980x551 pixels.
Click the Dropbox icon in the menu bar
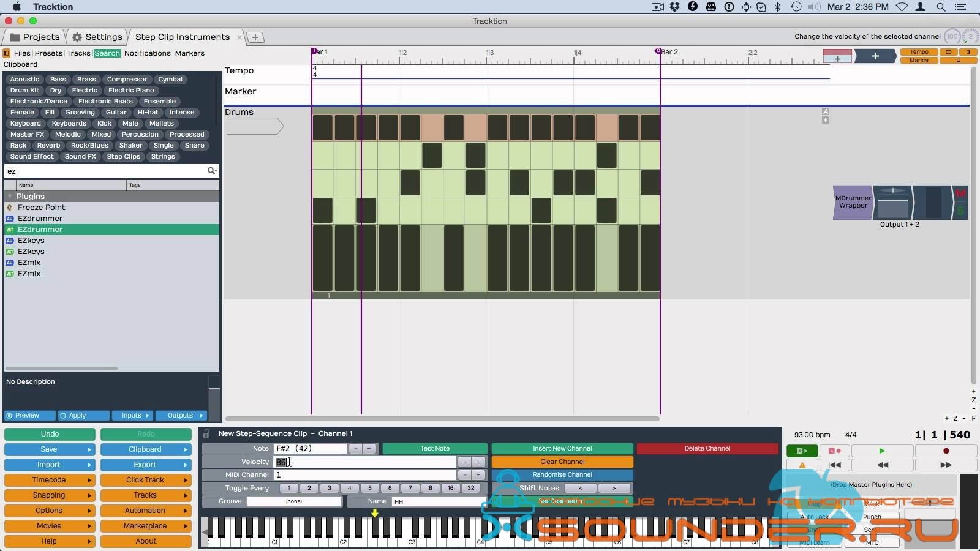(x=674, y=7)
